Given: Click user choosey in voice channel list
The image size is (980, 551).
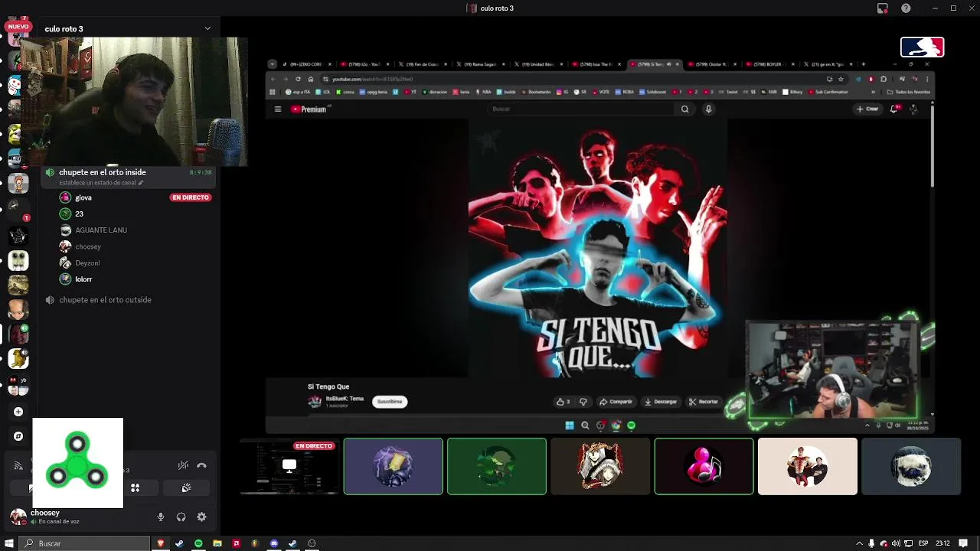Looking at the screenshot, I should click(88, 246).
